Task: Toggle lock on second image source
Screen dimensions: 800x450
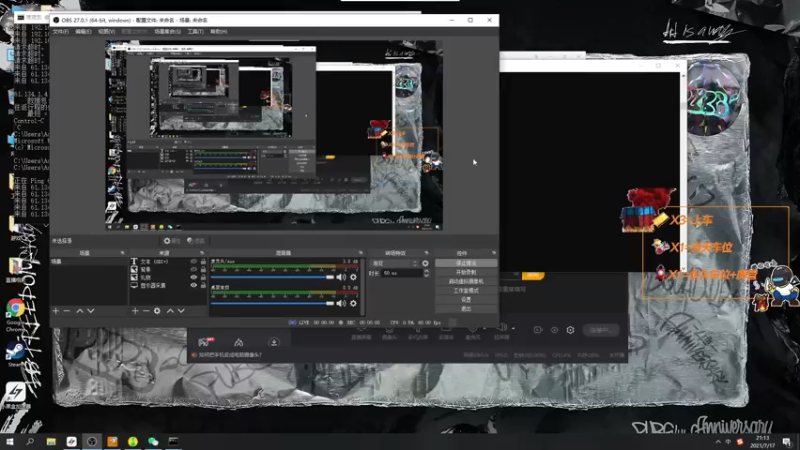Action: [x=203, y=269]
